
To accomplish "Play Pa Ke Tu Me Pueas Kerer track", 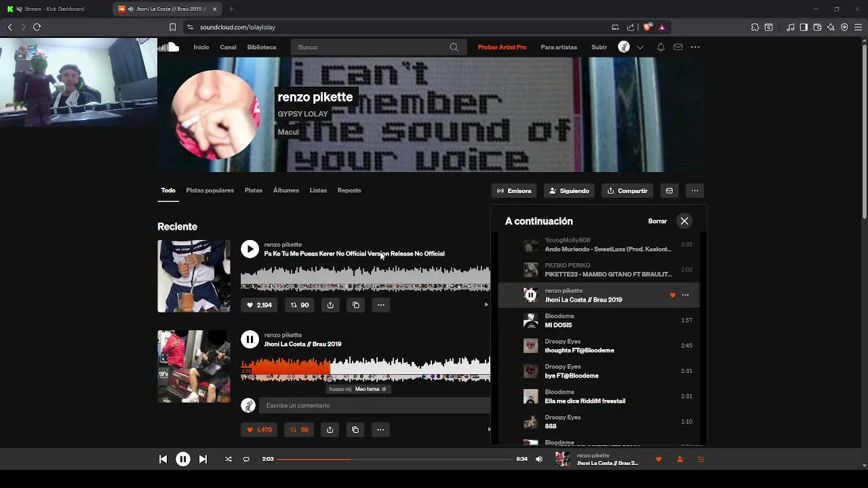I will tap(250, 249).
